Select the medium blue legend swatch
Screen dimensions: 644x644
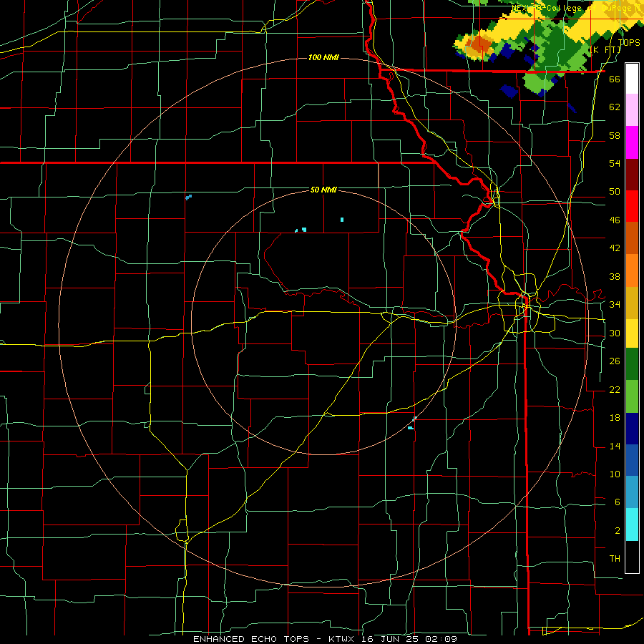[x=632, y=460]
